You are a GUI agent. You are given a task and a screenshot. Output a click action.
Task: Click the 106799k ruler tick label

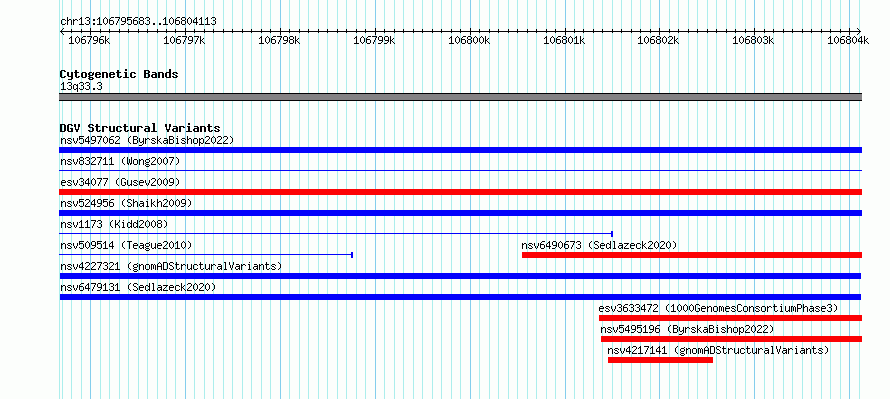click(374, 40)
